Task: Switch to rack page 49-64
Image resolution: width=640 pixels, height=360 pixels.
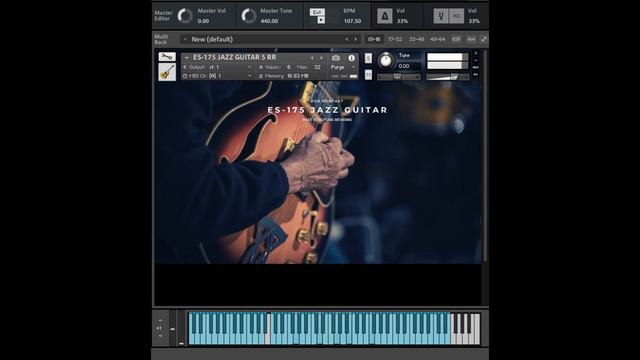Action: (x=438, y=39)
